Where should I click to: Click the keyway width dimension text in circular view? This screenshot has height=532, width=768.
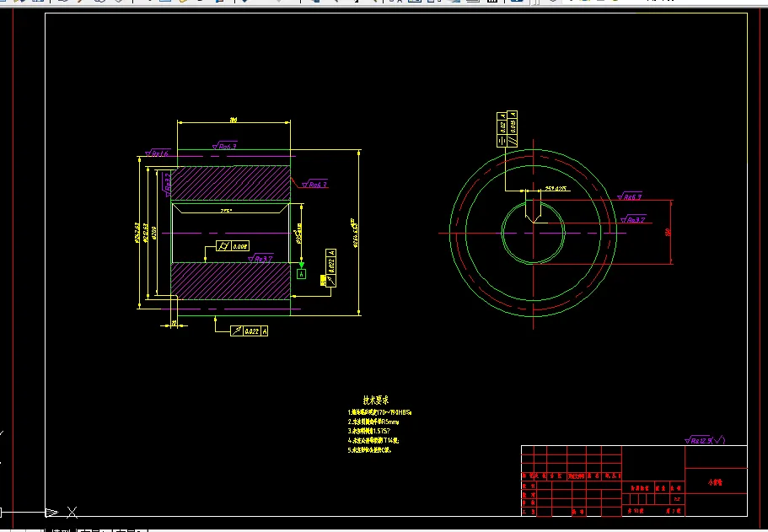click(x=556, y=188)
